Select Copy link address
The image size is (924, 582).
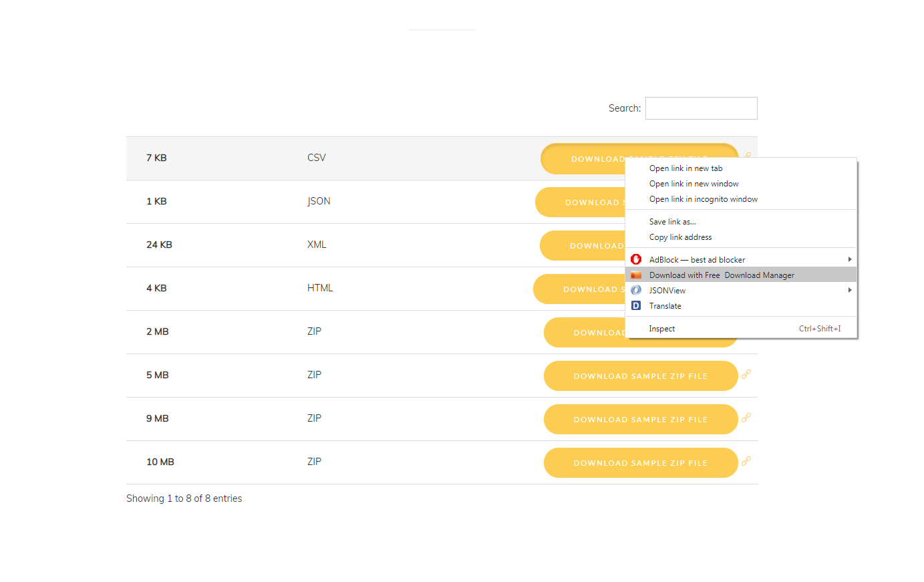point(680,237)
